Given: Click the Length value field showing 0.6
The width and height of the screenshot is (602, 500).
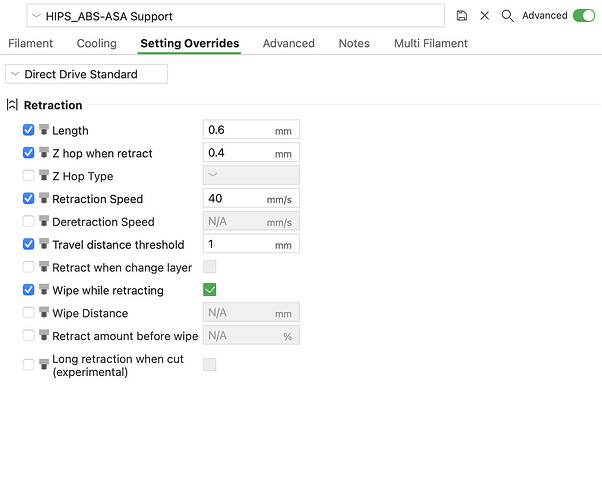Looking at the screenshot, I should tap(251, 129).
